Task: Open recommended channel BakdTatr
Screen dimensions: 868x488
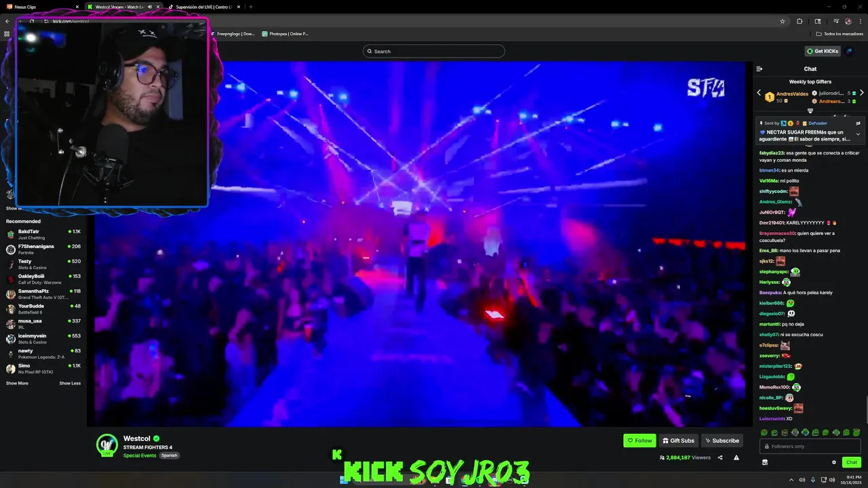Action: point(43,235)
